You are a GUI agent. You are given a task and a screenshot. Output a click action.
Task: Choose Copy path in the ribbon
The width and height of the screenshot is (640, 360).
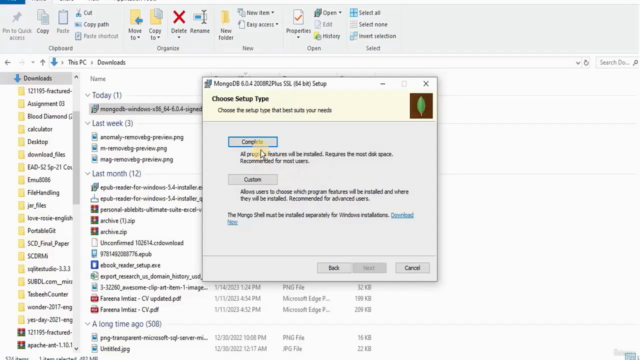tap(92, 24)
